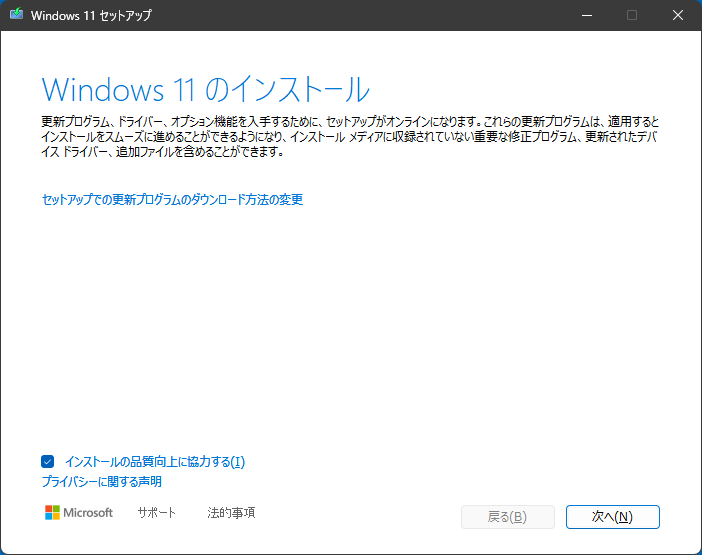The height and width of the screenshot is (555, 702).
Task: Open the 法的事項 link
Action: coord(231,512)
